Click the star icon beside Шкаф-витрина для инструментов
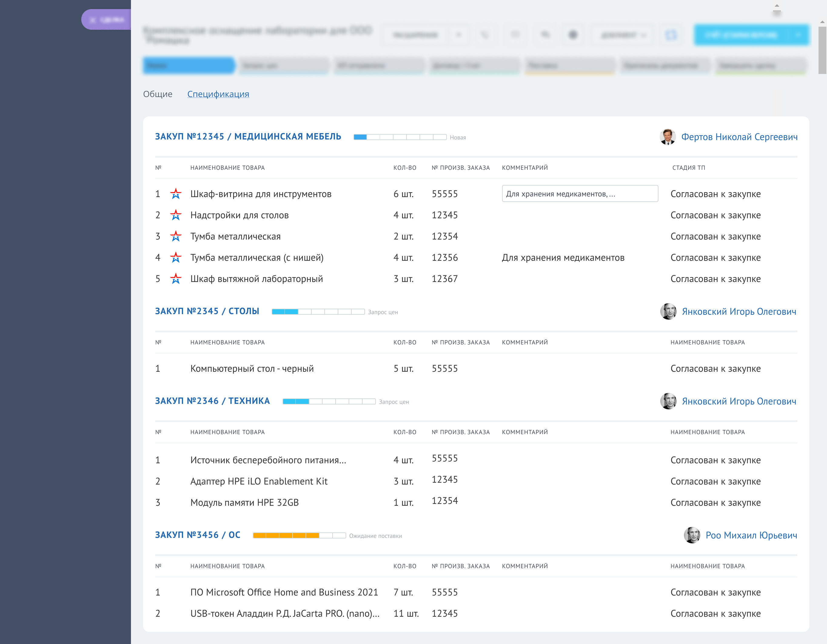This screenshot has width=827, height=644. (176, 194)
